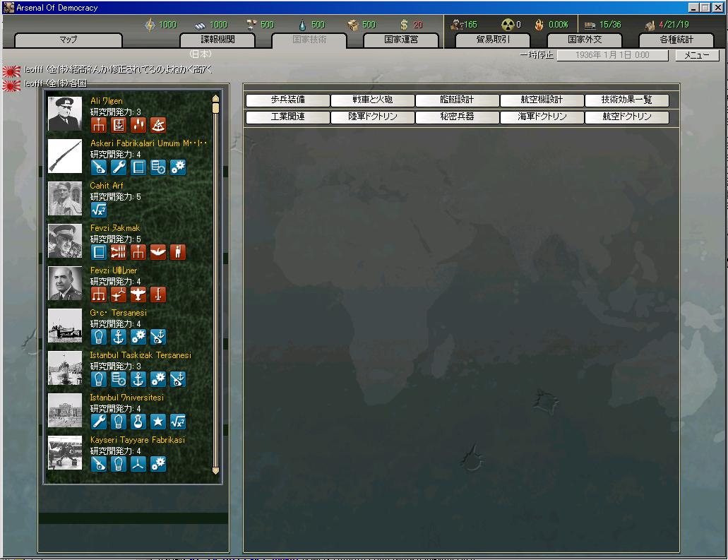The height and width of the screenshot is (560, 728).
Task: Open the 国家外交 tab
Action: [585, 40]
